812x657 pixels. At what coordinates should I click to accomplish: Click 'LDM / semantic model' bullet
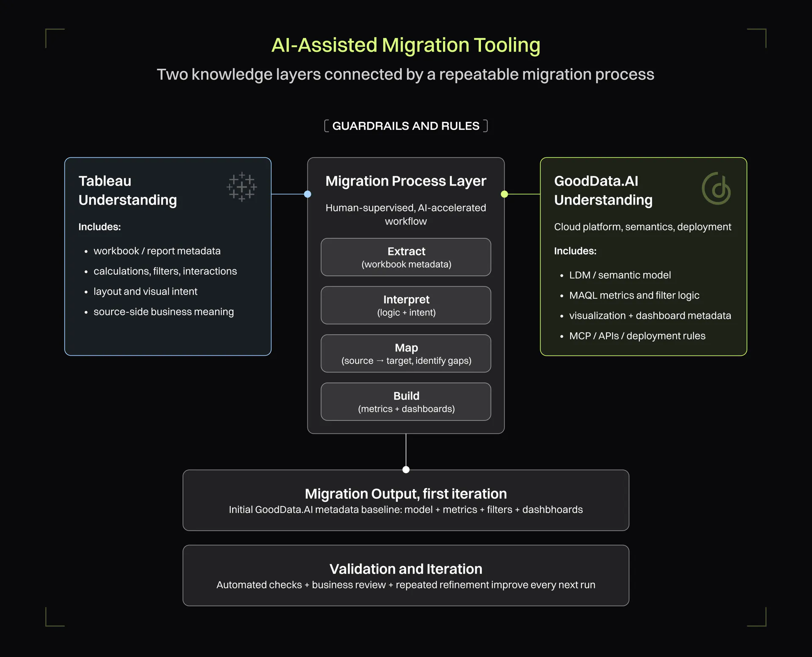[x=620, y=275]
